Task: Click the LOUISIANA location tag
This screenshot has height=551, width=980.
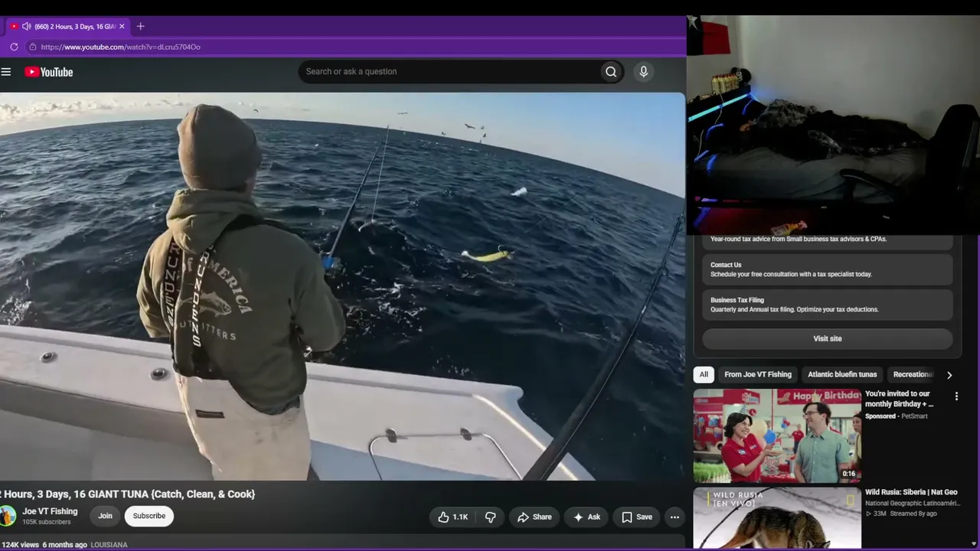Action: coord(109,545)
